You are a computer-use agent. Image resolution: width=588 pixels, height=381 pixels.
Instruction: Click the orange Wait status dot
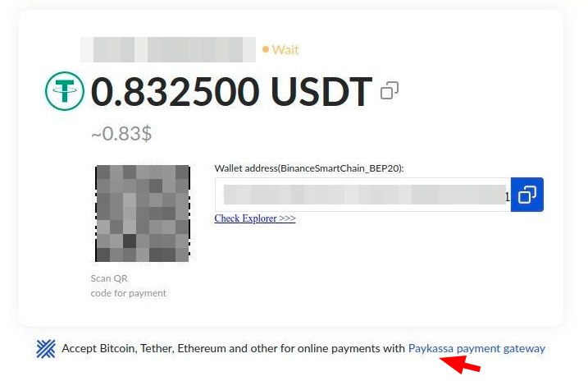[266, 49]
